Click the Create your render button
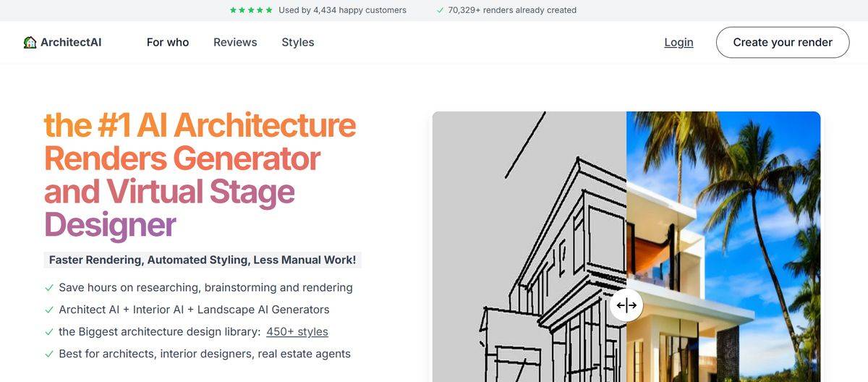This screenshot has width=868, height=382. point(783,43)
